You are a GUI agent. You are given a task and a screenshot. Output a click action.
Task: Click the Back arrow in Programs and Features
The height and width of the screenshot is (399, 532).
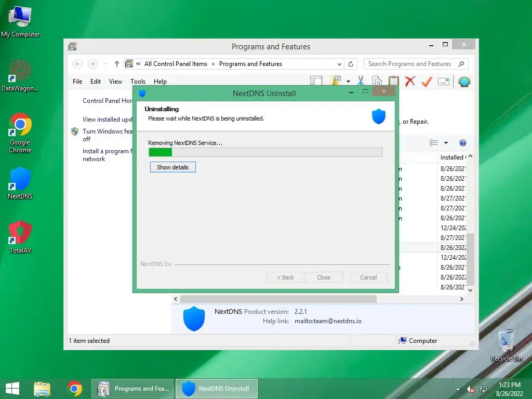(x=78, y=64)
